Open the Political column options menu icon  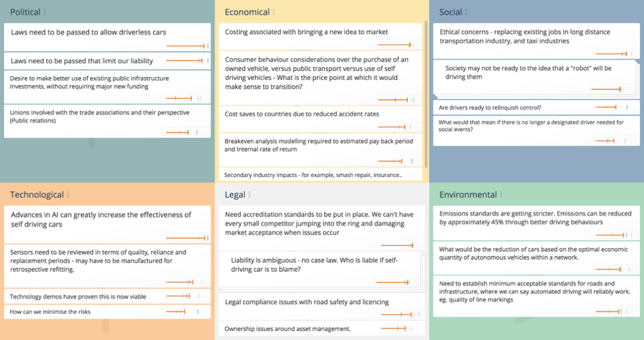[45, 13]
